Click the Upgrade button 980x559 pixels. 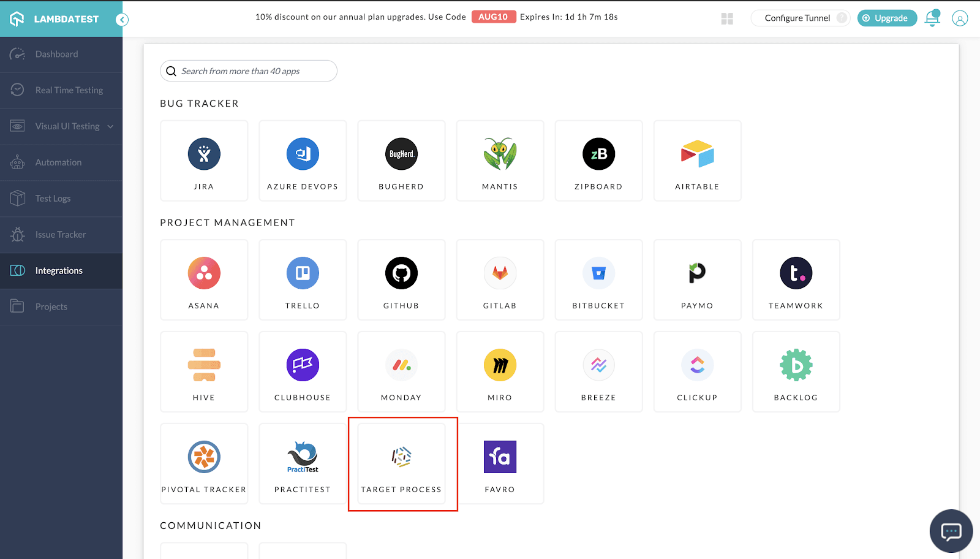tap(886, 18)
